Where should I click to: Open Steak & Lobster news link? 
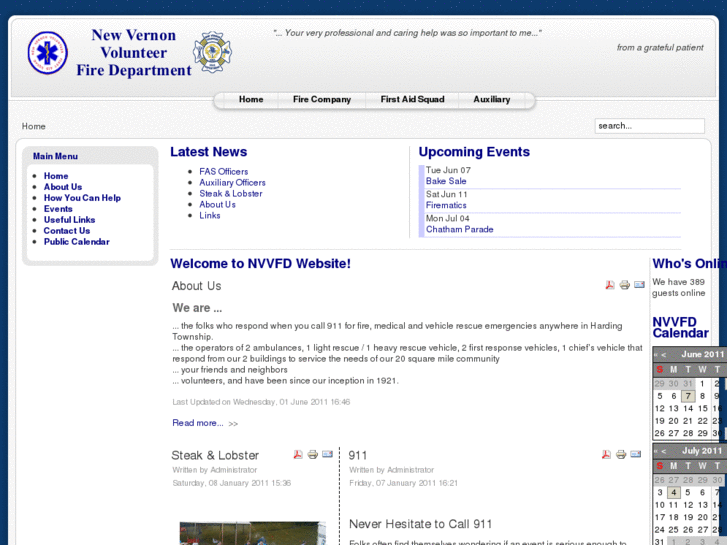tap(230, 194)
